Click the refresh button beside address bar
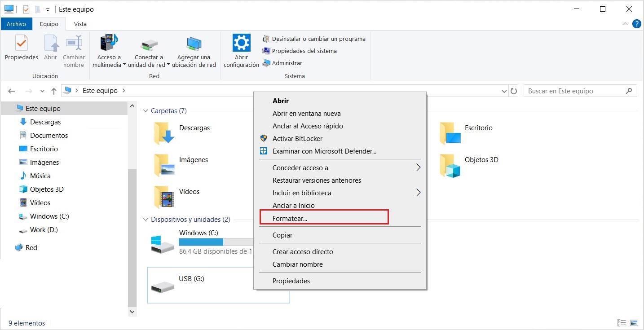Viewport: 644px width, 330px height. tap(514, 91)
